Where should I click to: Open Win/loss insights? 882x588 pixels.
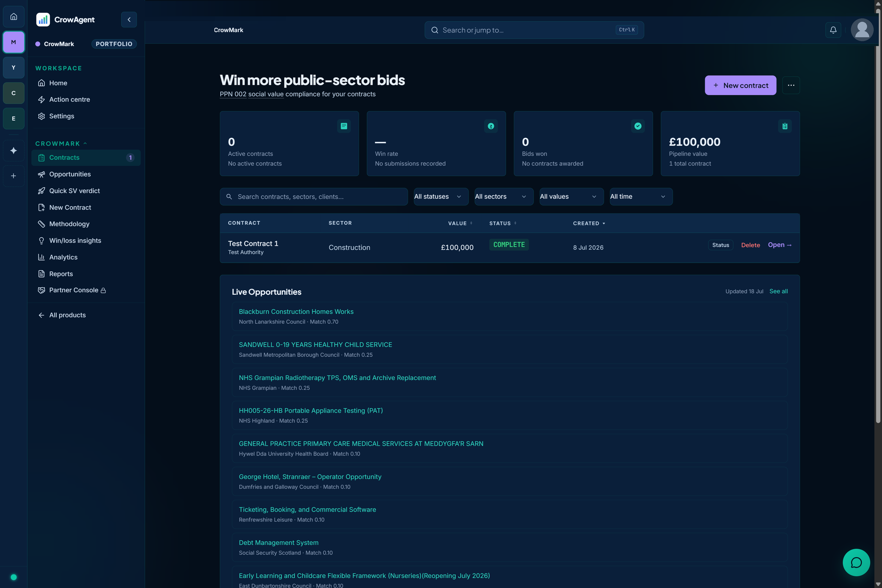[86, 240]
